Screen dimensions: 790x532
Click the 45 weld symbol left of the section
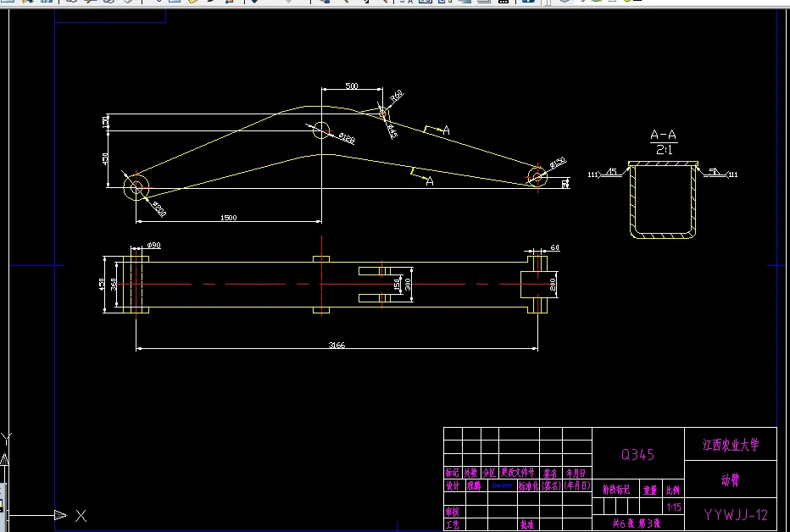point(611,172)
